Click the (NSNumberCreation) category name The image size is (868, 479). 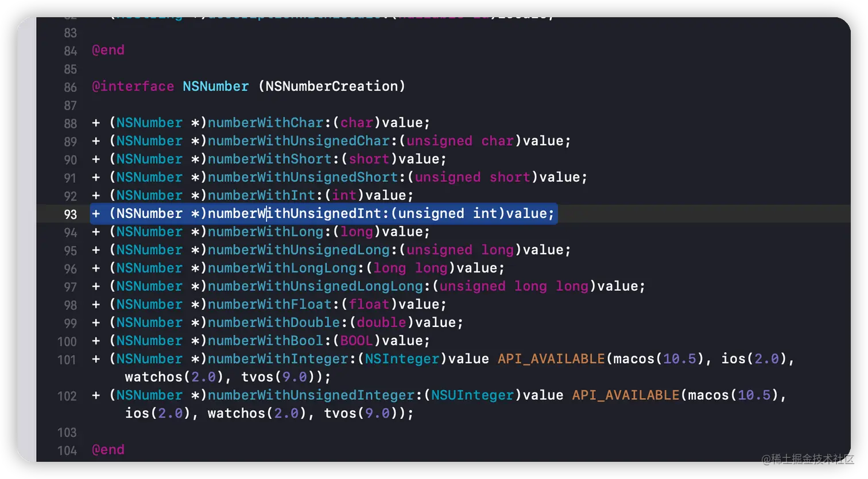[x=332, y=87]
